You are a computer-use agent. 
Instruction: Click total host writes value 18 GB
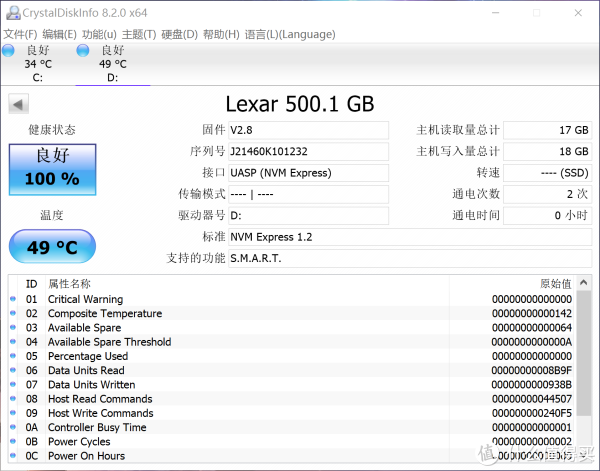tap(548, 152)
